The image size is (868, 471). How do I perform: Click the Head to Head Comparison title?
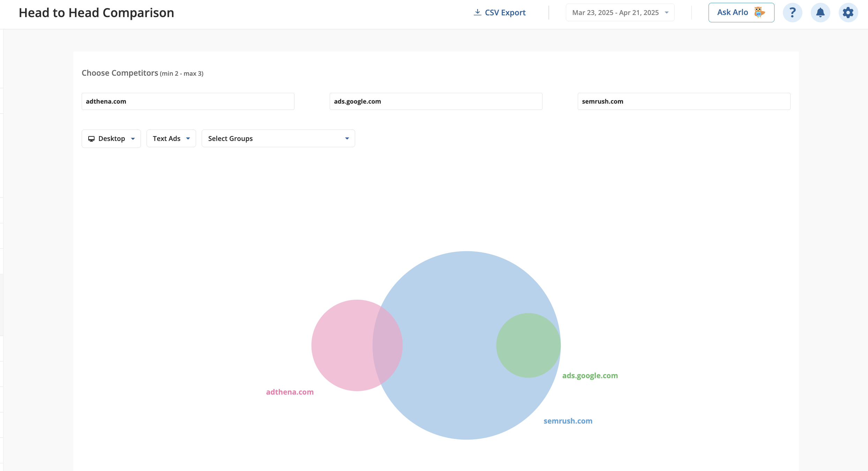tap(96, 13)
